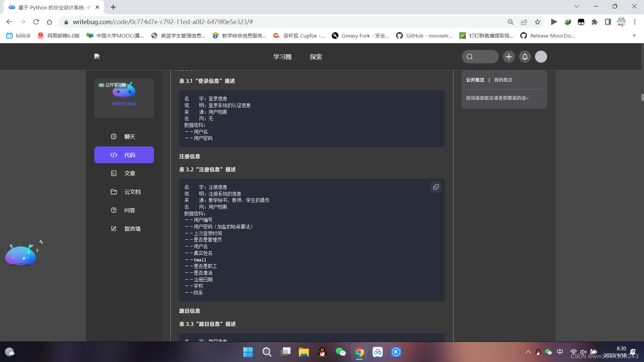Open the 文章 articles section
This screenshot has width=644, height=362.
[124, 173]
